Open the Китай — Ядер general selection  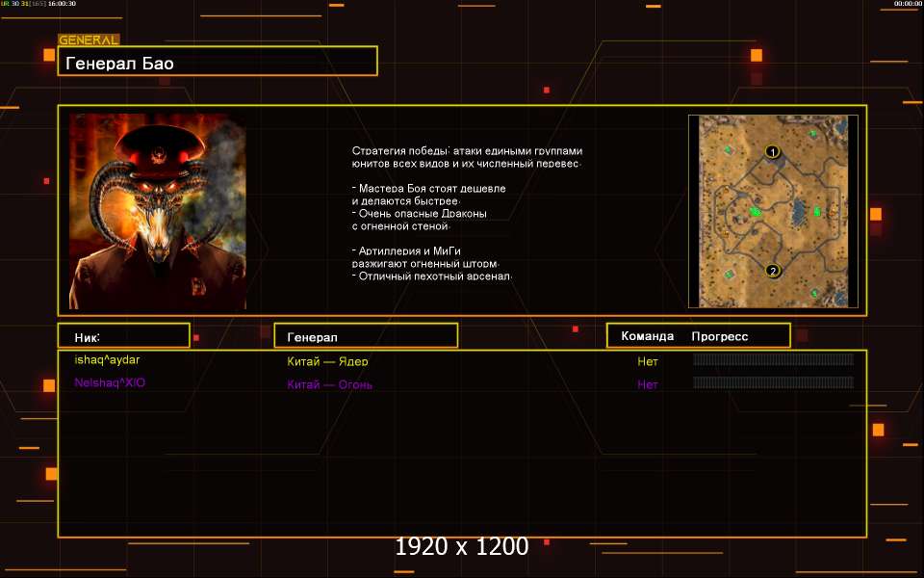click(327, 362)
